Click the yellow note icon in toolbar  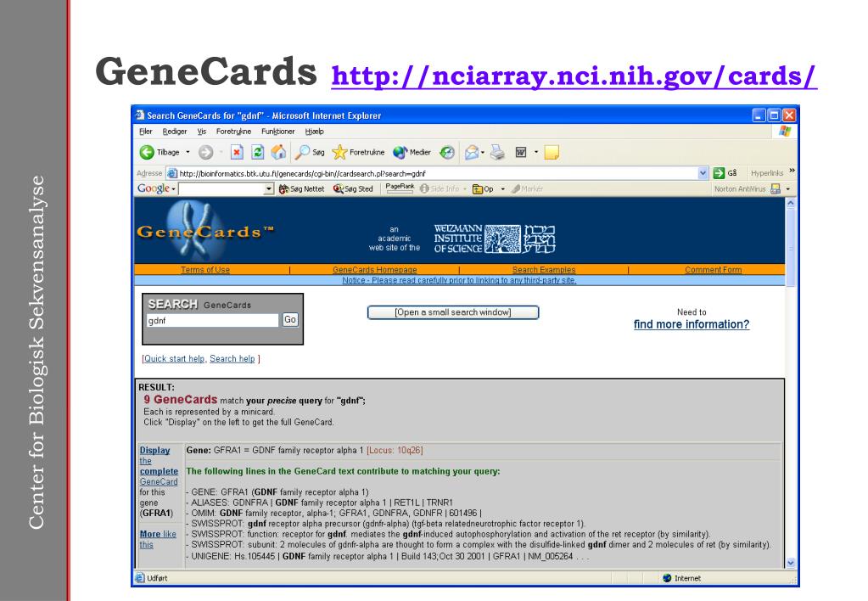[x=552, y=152]
